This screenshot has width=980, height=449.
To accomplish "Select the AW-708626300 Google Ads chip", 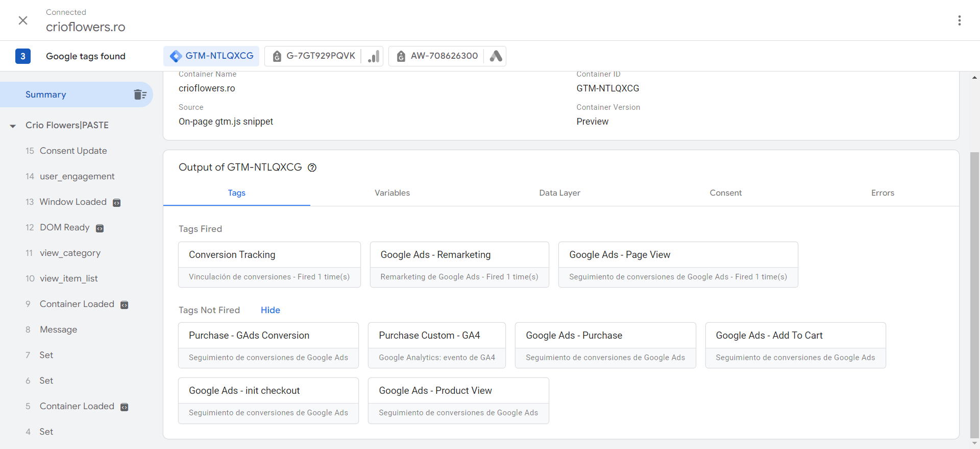I will (444, 56).
